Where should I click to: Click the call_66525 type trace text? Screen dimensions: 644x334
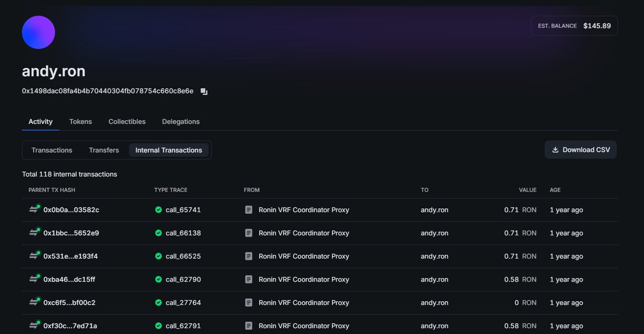point(183,256)
